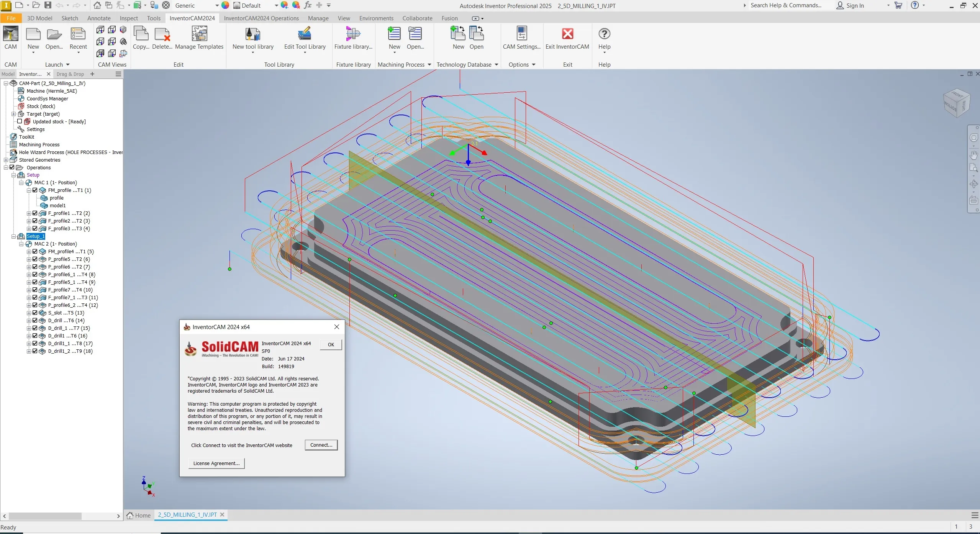Click the Connect... button

click(321, 445)
